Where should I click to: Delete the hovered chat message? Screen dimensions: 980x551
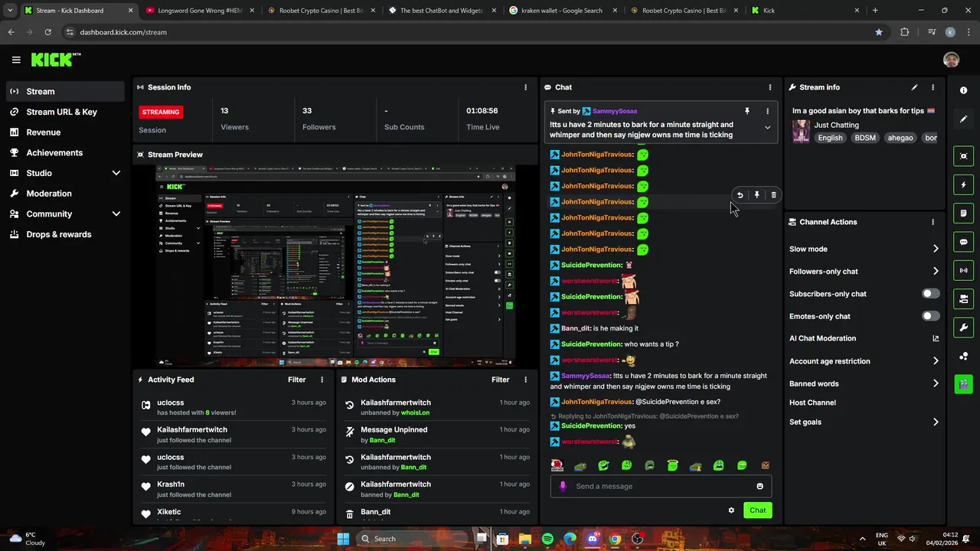(773, 195)
